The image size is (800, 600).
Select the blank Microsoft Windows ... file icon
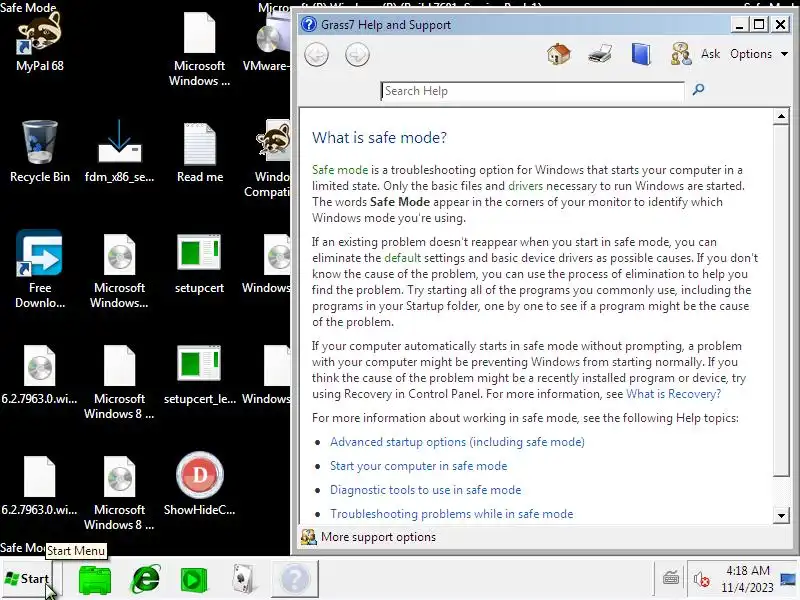pos(199,49)
